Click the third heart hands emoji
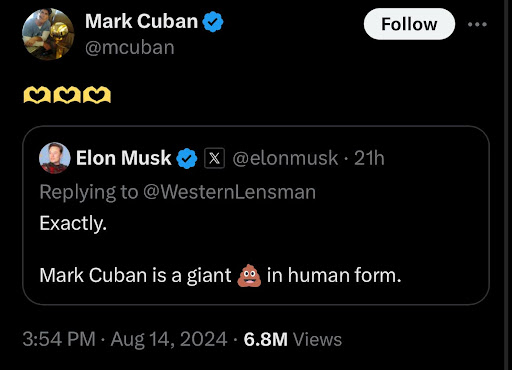Image resolution: width=512 pixels, height=370 pixels. 97,95
